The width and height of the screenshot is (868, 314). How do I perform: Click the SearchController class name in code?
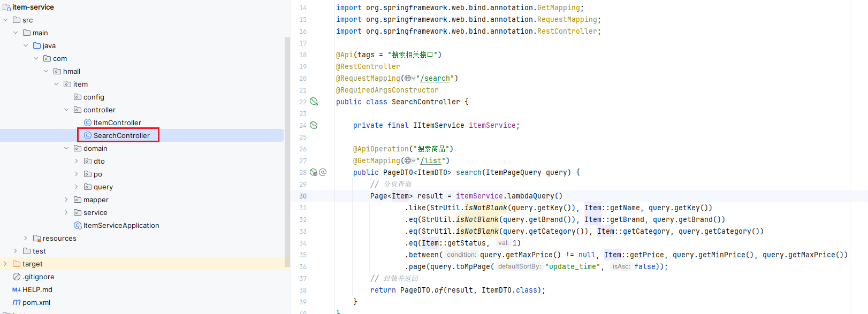426,102
